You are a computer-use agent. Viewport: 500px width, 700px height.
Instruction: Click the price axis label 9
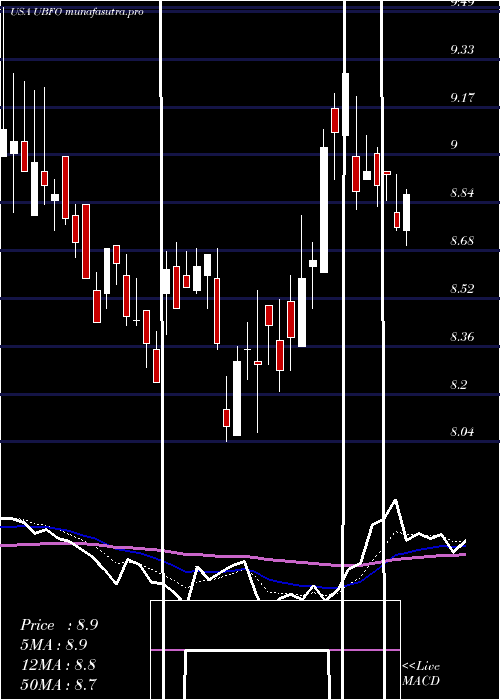tap(454, 145)
